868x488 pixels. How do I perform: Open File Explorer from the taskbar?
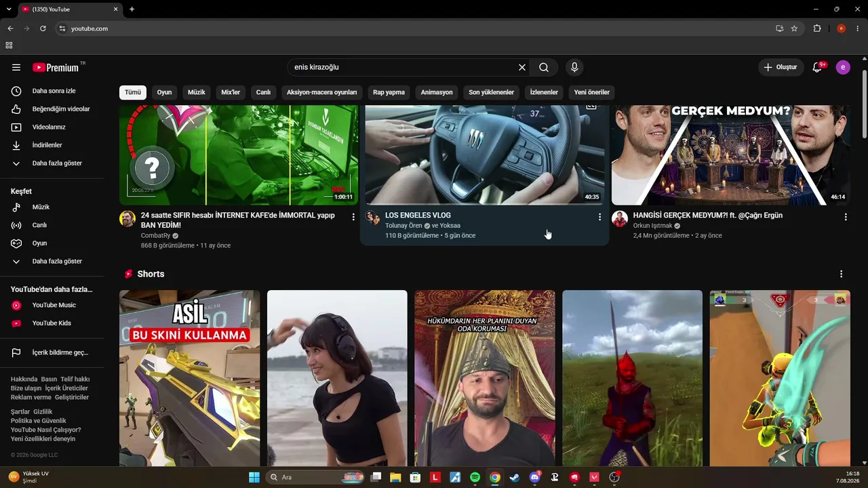click(x=395, y=477)
